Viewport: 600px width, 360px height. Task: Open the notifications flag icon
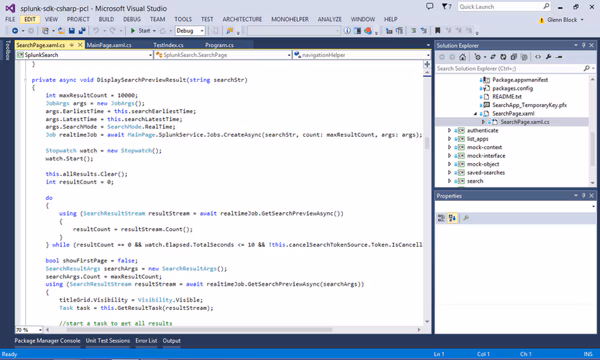point(446,7)
